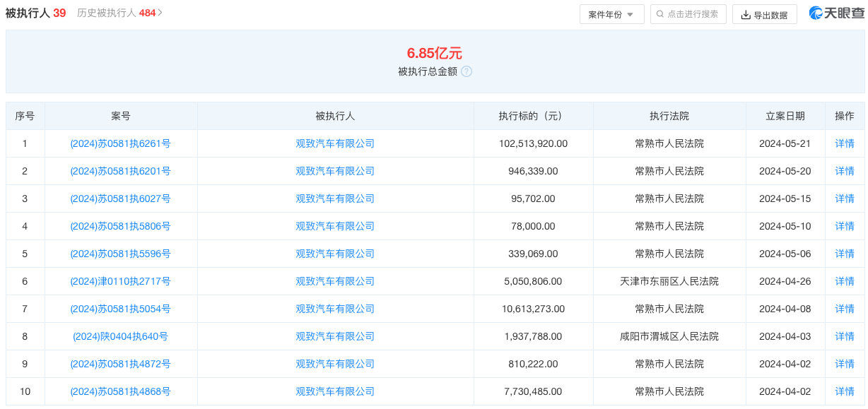Click the 立案日期 column header

785,116
